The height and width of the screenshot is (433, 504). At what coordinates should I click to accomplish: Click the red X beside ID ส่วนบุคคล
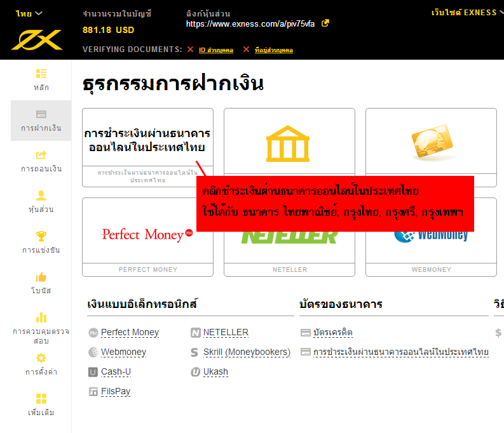pos(190,50)
